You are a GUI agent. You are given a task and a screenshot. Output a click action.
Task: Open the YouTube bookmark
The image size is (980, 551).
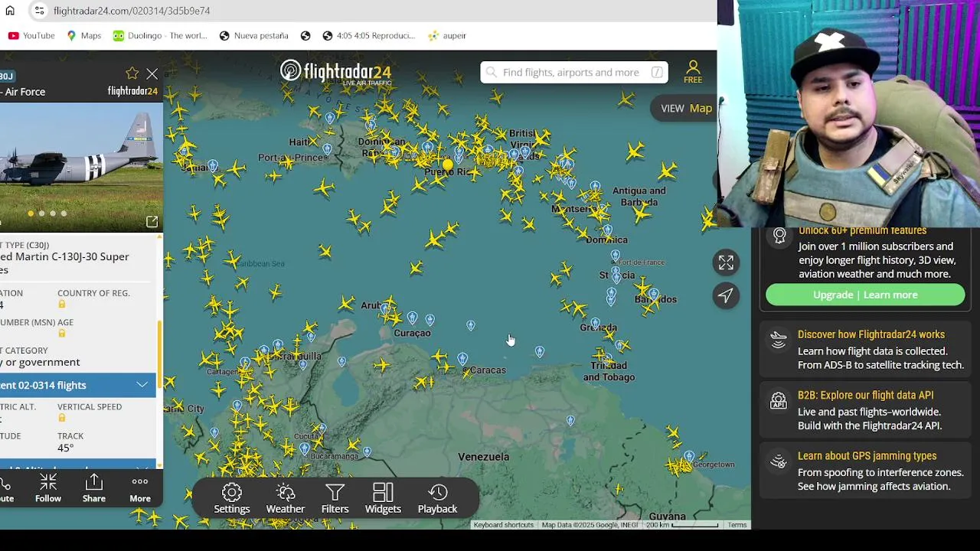pyautogui.click(x=31, y=35)
